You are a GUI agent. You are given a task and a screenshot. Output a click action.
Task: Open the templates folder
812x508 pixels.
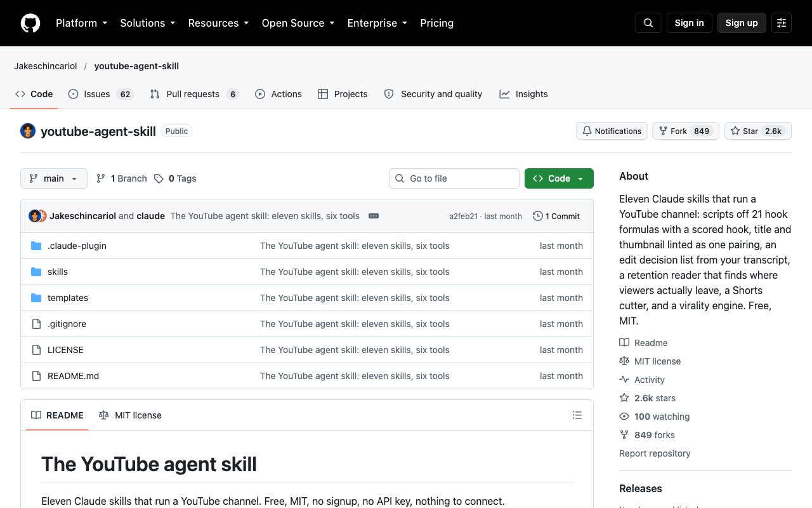[68, 298]
